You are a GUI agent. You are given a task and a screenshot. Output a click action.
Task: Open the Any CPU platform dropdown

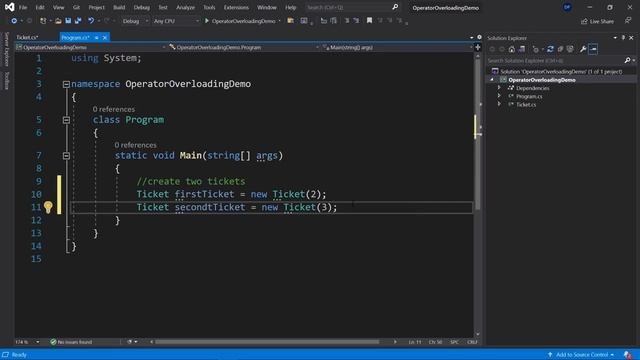click(x=176, y=21)
